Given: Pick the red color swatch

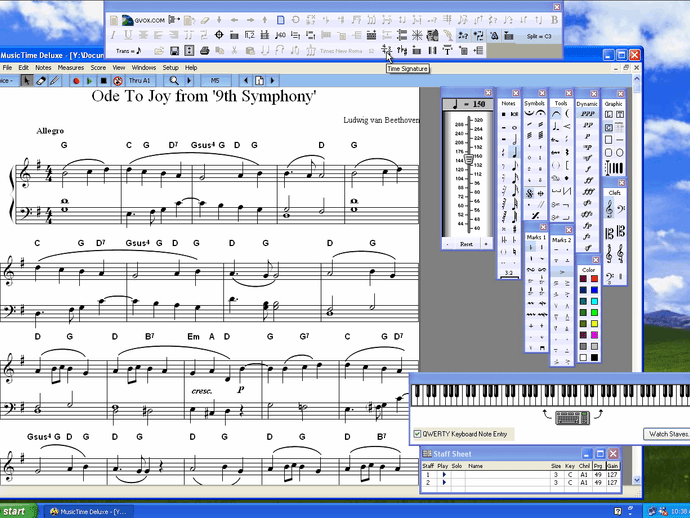Looking at the screenshot, I should (594, 279).
